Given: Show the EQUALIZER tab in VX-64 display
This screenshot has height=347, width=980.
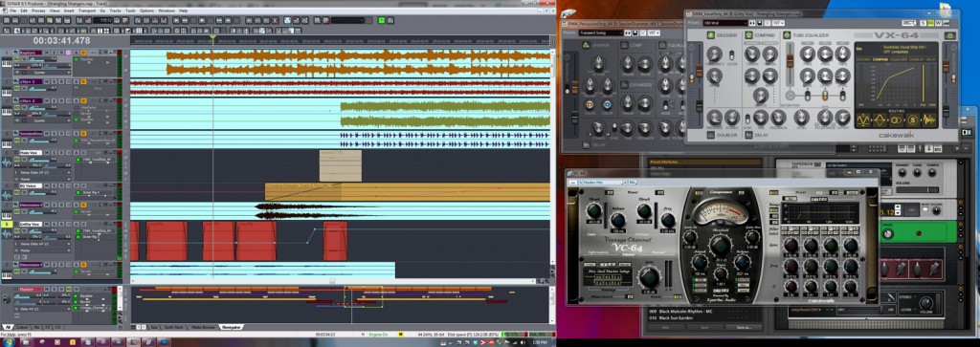Looking at the screenshot, I should (898, 59).
